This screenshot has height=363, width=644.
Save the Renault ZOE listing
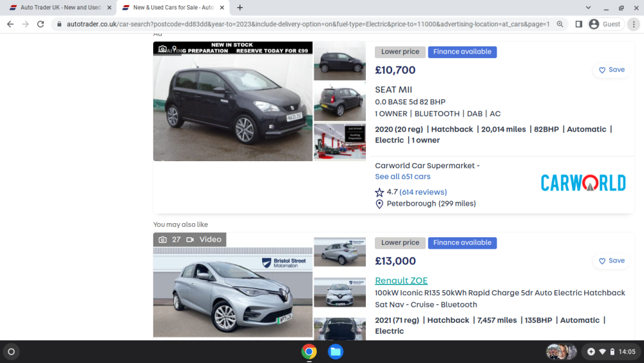612,260
